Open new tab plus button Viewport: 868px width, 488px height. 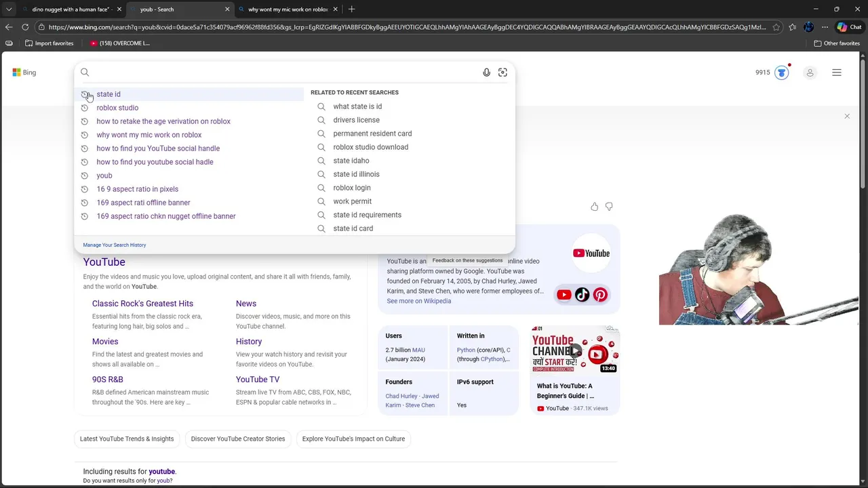[351, 9]
